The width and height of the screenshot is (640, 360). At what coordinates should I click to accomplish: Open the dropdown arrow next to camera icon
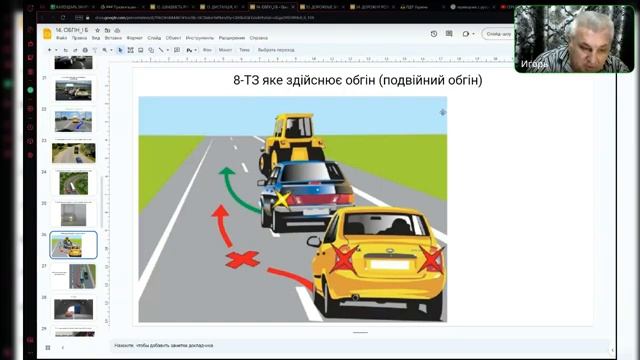(473, 34)
